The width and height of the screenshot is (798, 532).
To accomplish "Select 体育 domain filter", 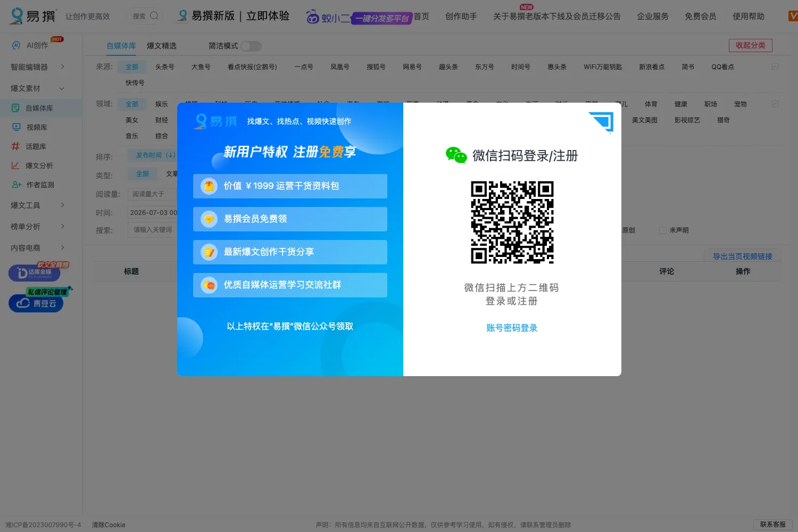I will click(x=651, y=104).
